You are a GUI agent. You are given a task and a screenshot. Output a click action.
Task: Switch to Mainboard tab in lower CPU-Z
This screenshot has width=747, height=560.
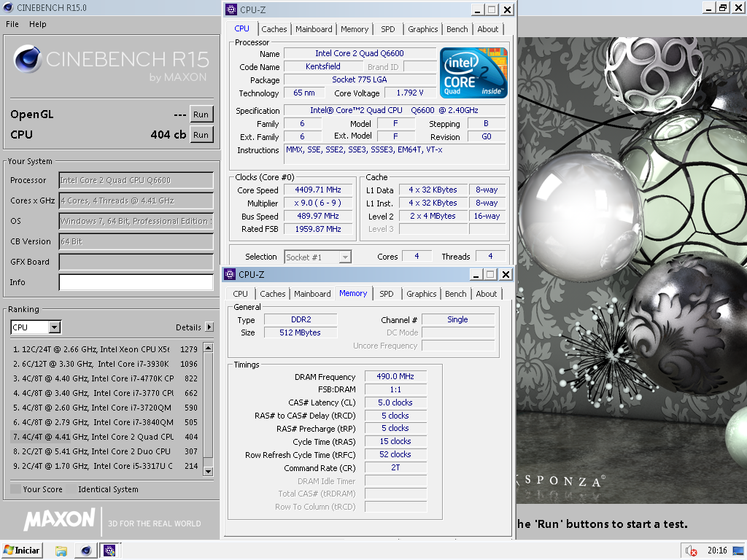tap(312, 294)
